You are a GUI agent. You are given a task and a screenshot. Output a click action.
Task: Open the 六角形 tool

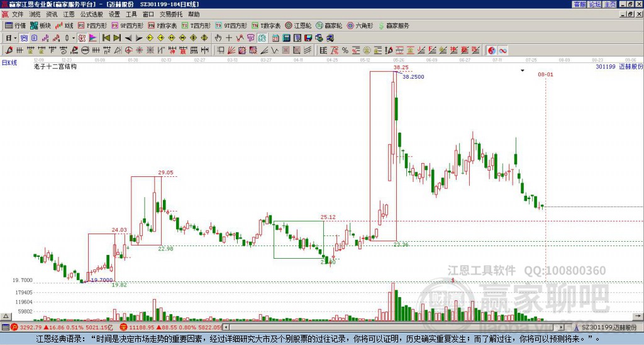(360, 25)
